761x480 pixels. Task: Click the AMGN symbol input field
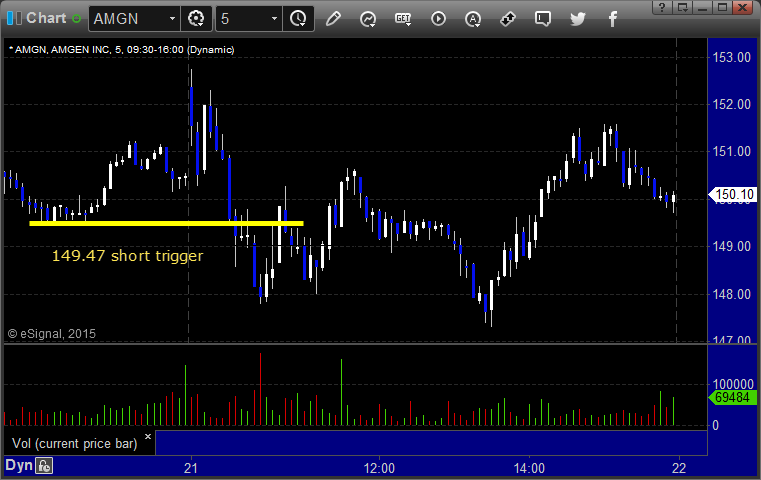(x=128, y=19)
